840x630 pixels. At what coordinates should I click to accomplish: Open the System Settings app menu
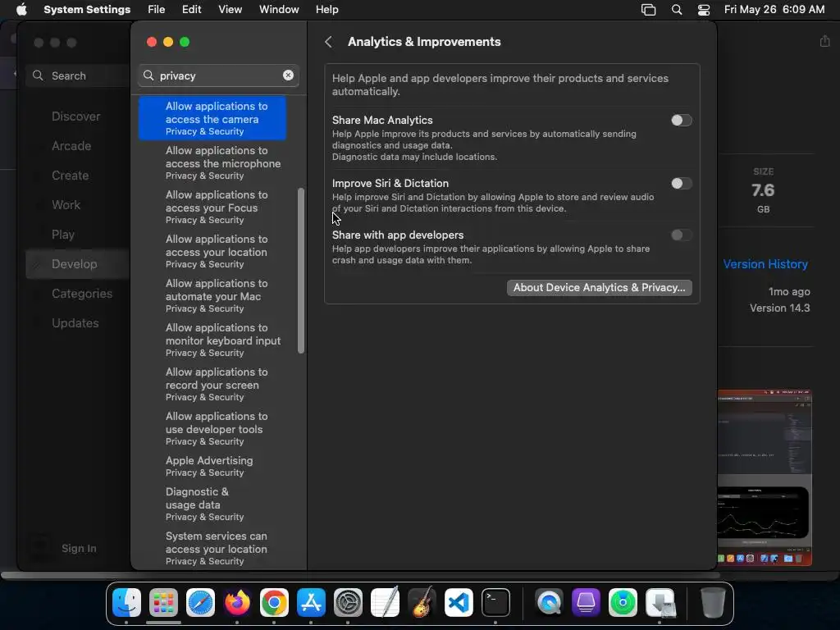(87, 10)
